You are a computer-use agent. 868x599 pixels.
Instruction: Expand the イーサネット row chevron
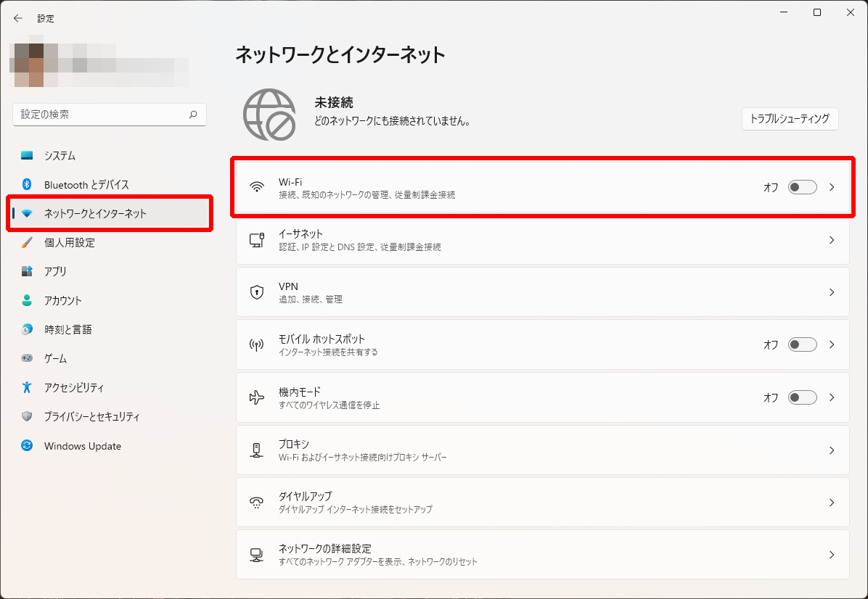[x=832, y=240]
